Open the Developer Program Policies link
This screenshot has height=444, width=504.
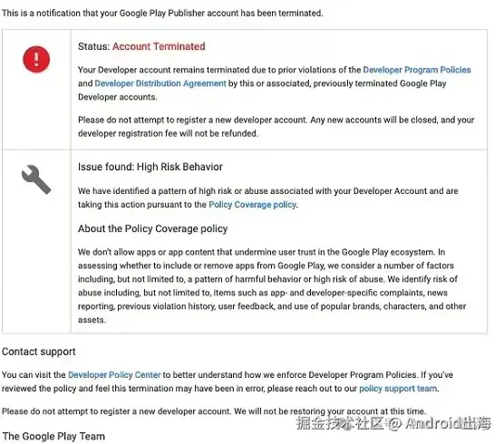pyautogui.click(x=417, y=70)
